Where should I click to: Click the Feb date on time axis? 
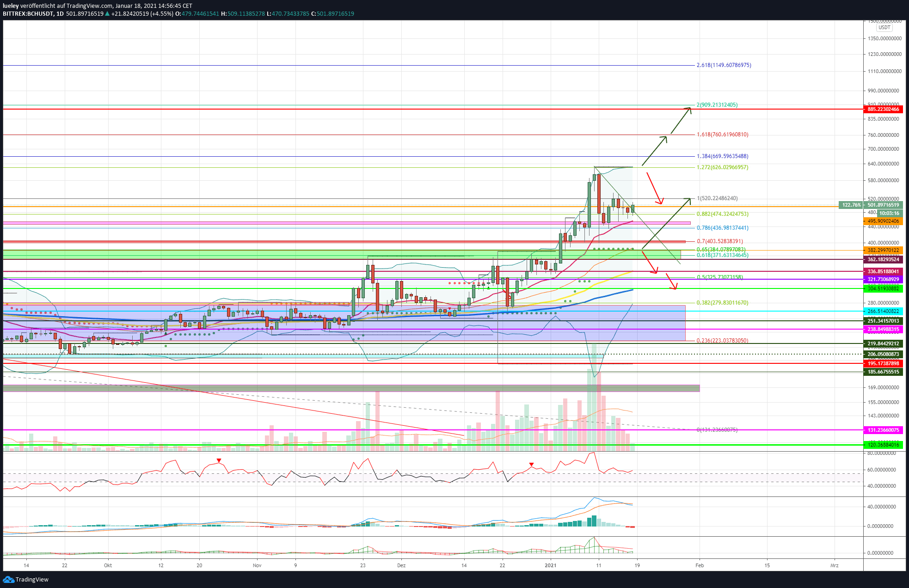700,565
